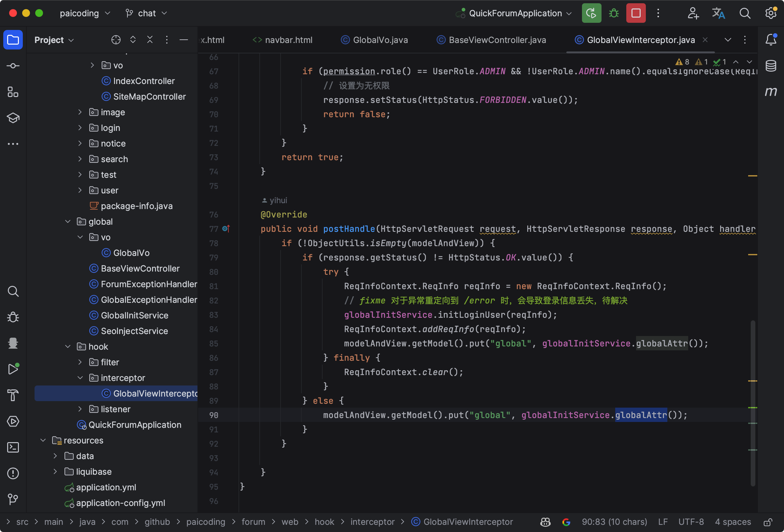784x532 pixels.
Task: Open the Database tool window
Action: 771,65
